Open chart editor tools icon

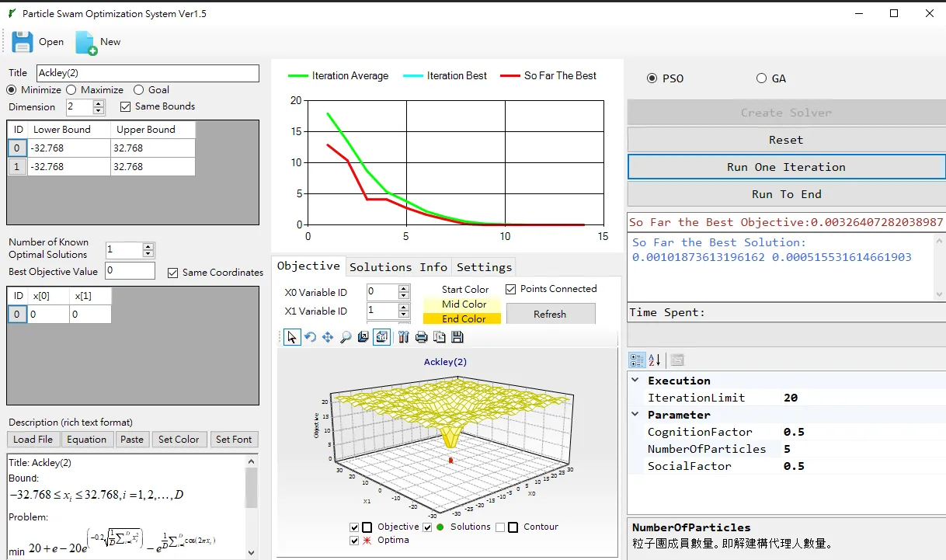pyautogui.click(x=403, y=337)
